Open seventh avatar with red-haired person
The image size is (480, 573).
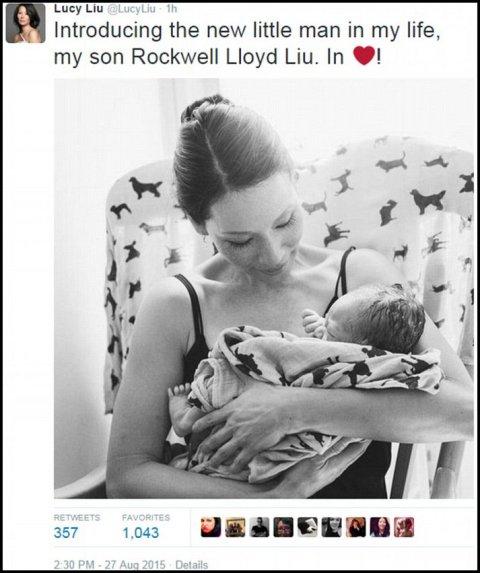pos(355,527)
